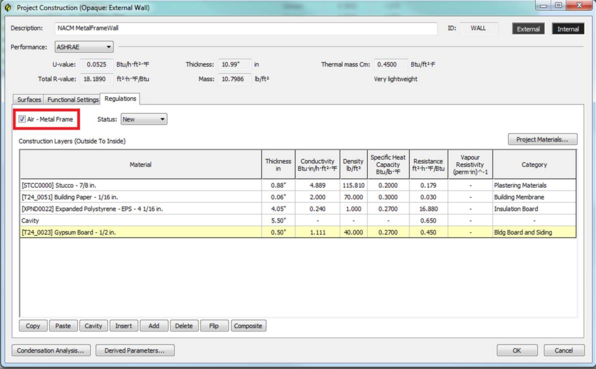Toggle the Air - Metal Frame checkbox
The height and width of the screenshot is (369, 596).
pos(22,119)
